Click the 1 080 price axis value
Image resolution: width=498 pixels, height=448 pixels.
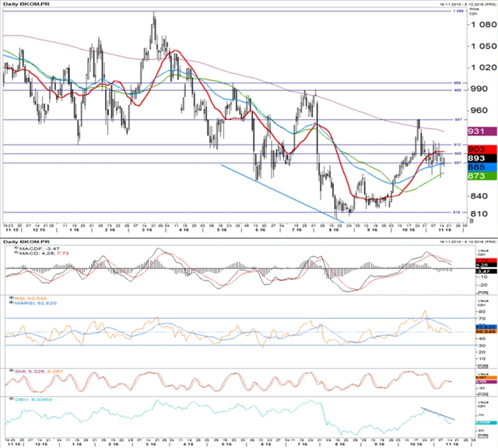coord(483,24)
